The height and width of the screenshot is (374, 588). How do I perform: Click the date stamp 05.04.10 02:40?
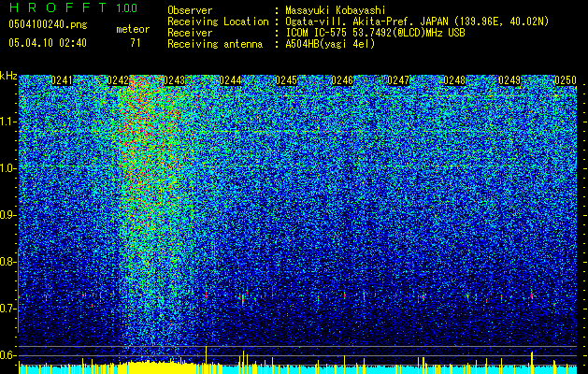click(48, 43)
